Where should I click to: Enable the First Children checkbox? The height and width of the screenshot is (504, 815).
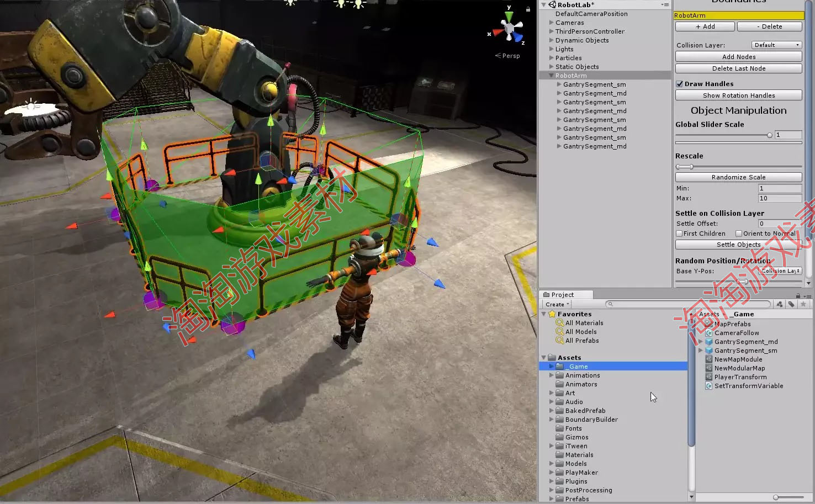pyautogui.click(x=680, y=234)
